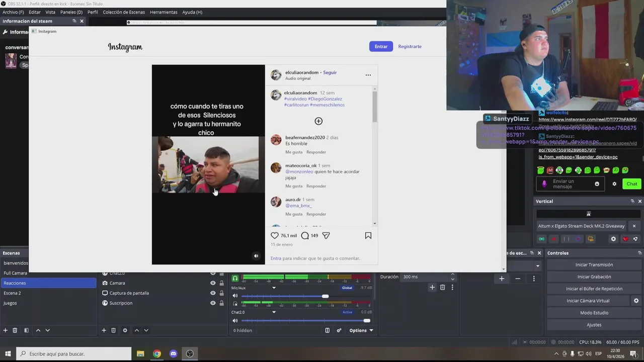Open Archivo (F) menu
The height and width of the screenshot is (362, 644).
(x=13, y=12)
